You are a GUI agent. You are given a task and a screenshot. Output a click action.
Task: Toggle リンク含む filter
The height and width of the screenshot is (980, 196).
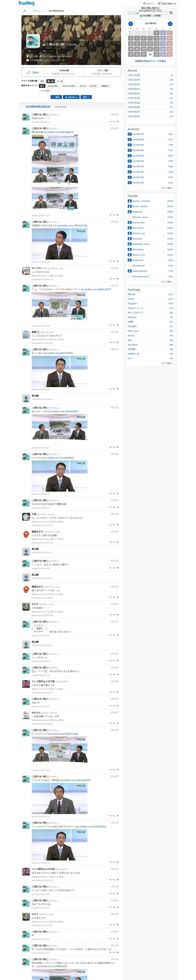(45, 90)
